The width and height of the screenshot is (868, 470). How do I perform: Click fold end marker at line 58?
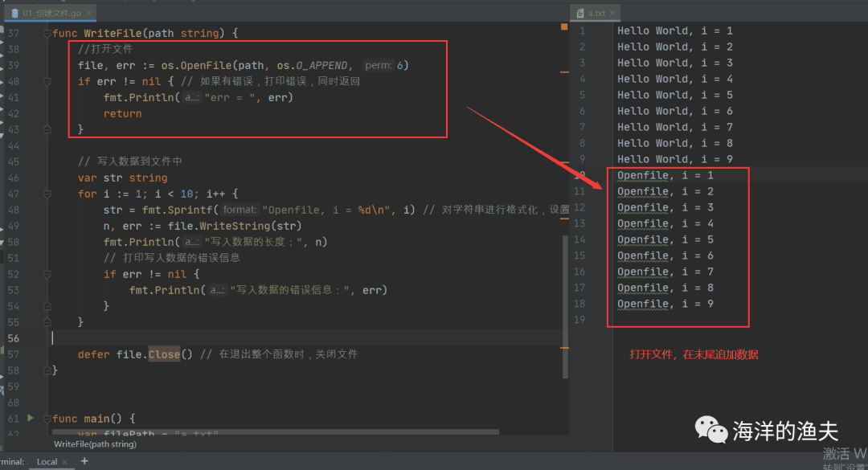[x=47, y=370]
